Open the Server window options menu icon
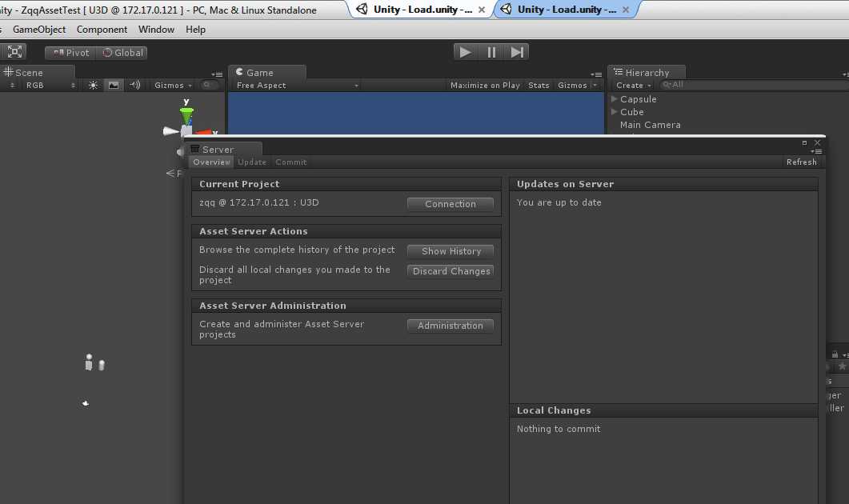849x504 pixels. 816,151
